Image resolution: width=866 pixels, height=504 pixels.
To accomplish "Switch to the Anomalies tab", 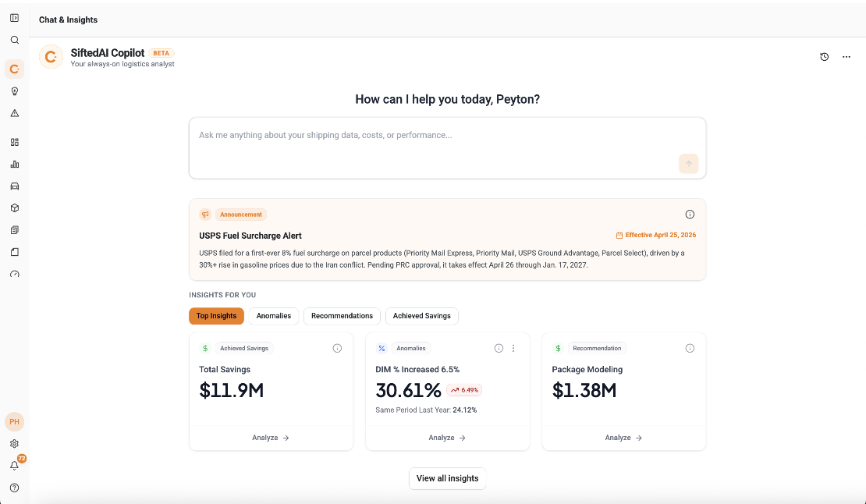I will point(273,316).
